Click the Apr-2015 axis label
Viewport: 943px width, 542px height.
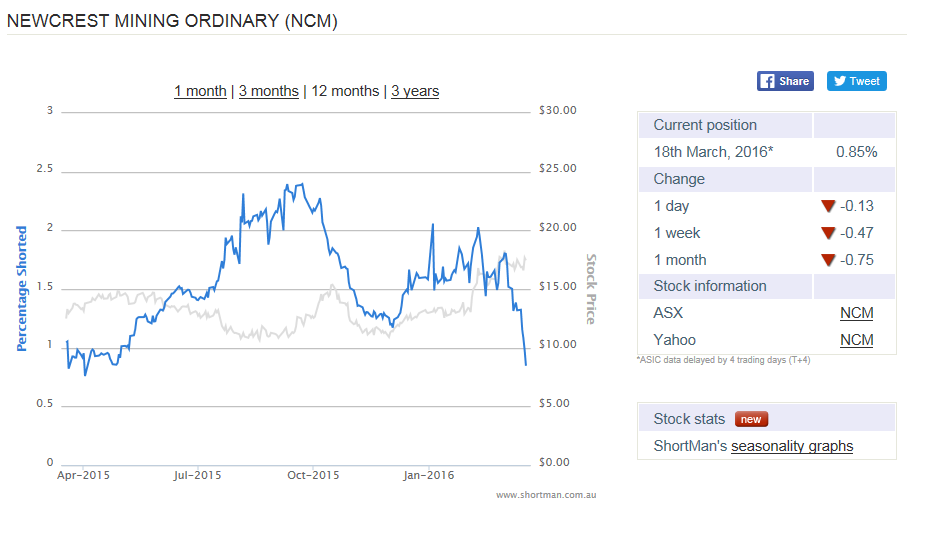(83, 475)
